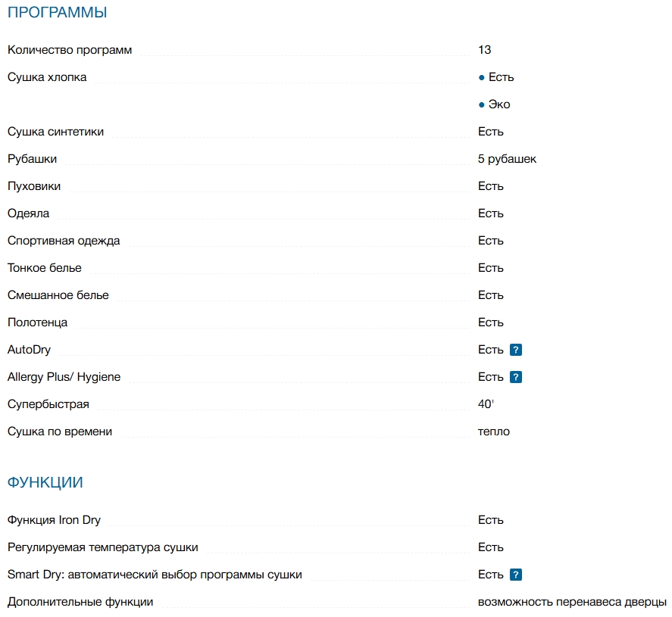
Task: Click the ФУНКЦИИ section heading
Action: [45, 482]
